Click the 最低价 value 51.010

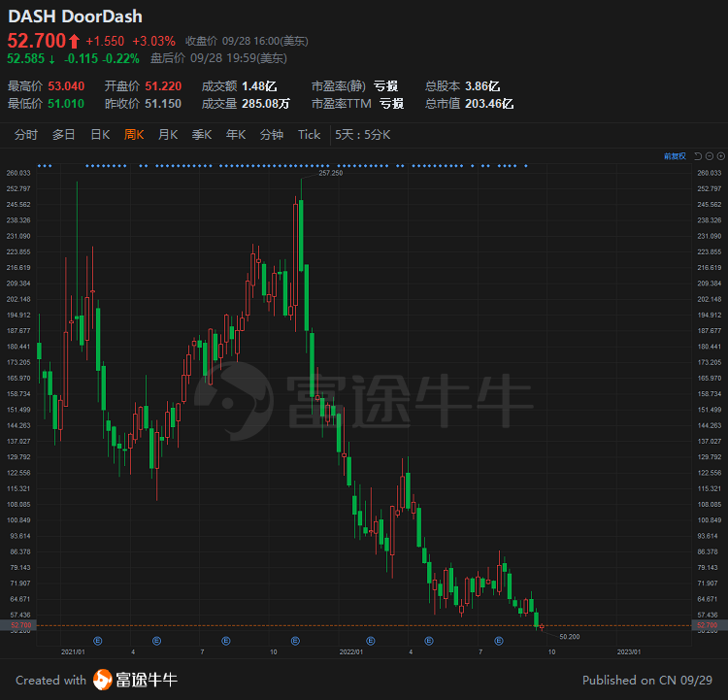pos(66,103)
